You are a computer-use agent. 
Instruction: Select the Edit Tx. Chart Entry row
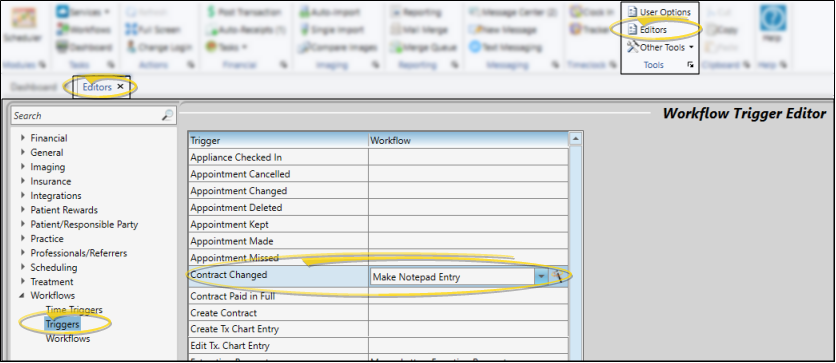tap(379, 345)
